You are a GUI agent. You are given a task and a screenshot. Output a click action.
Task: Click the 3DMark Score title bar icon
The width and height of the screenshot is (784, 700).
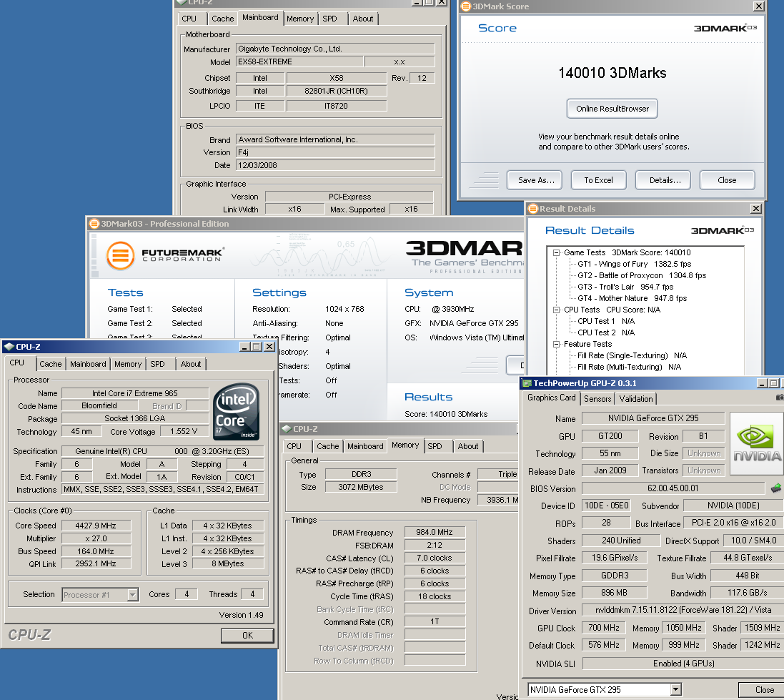coord(465,6)
